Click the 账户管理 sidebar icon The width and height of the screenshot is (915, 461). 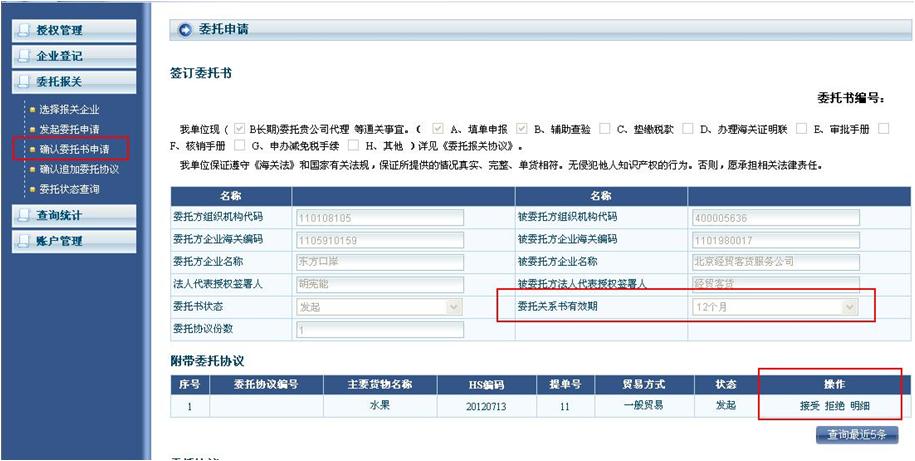coord(24,241)
